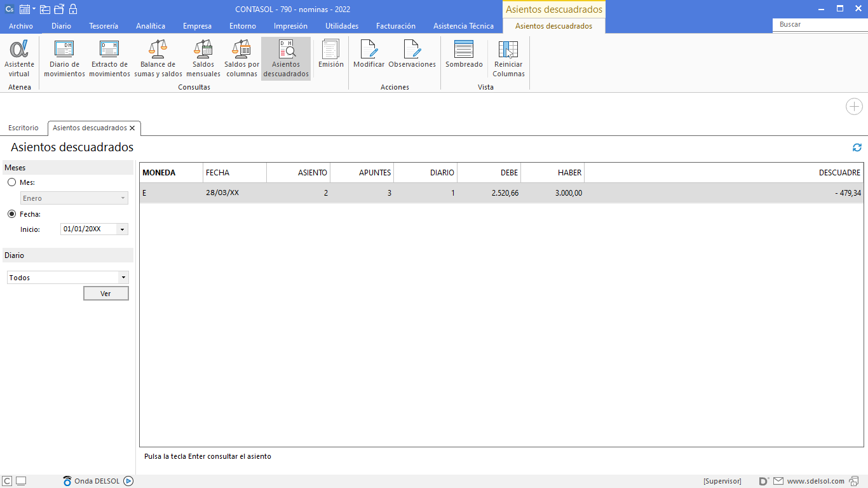Sort by the MONEDA column header
The image size is (868, 488).
point(171,172)
